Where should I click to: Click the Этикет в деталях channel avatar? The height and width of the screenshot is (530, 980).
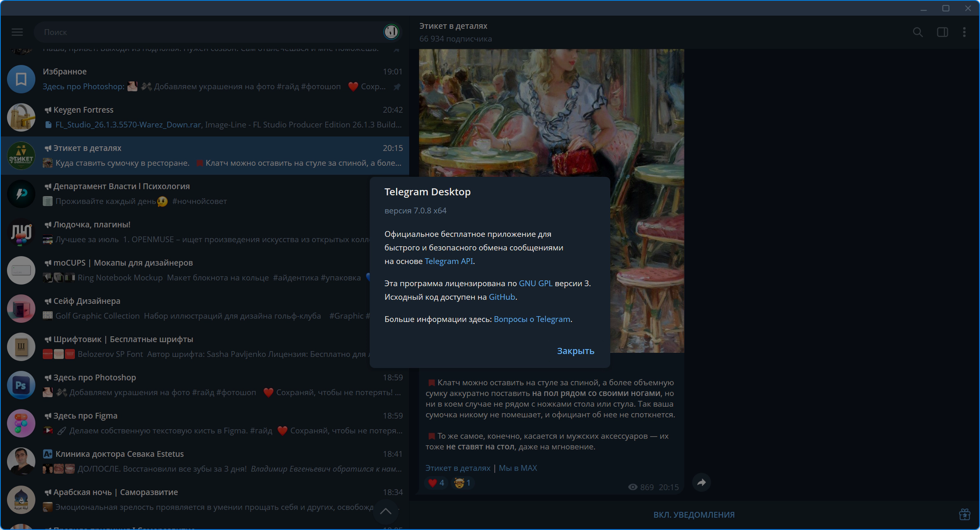pyautogui.click(x=21, y=155)
